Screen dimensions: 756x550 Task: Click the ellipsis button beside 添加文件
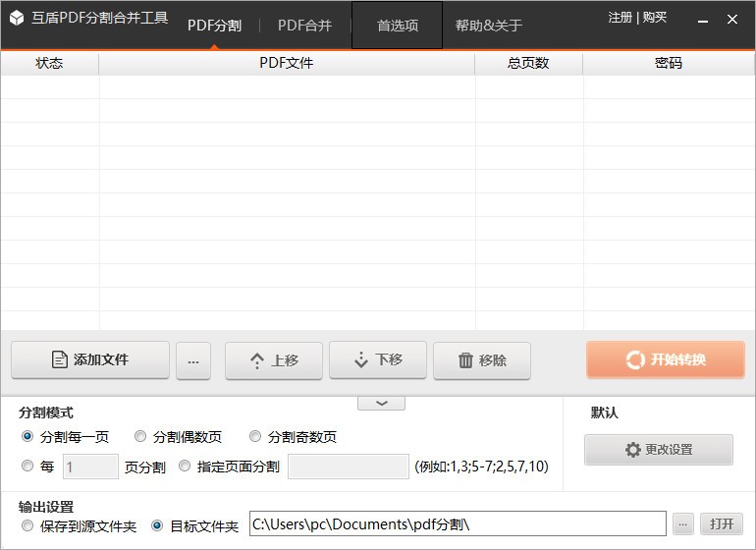pyautogui.click(x=193, y=360)
